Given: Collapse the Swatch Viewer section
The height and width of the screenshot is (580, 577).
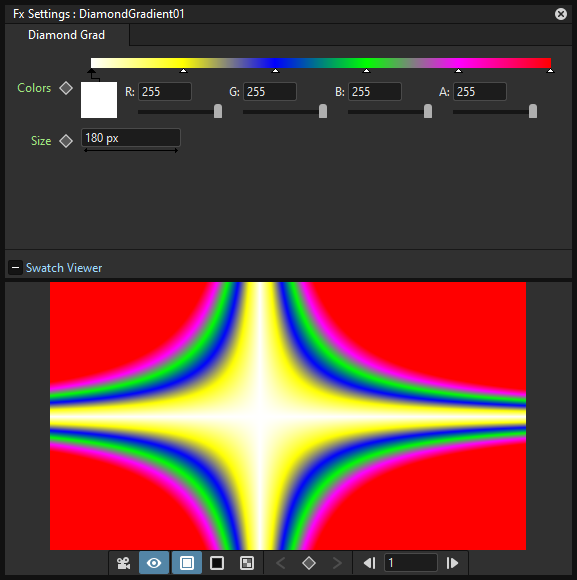Looking at the screenshot, I should coord(15,267).
